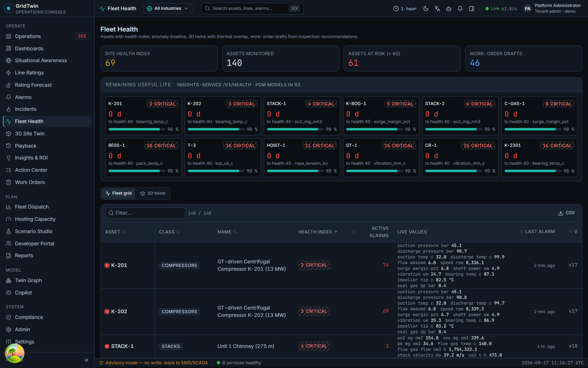Toggle the side panel layout icon
Image resolution: width=588 pixels, height=368 pixels.
point(471,9)
